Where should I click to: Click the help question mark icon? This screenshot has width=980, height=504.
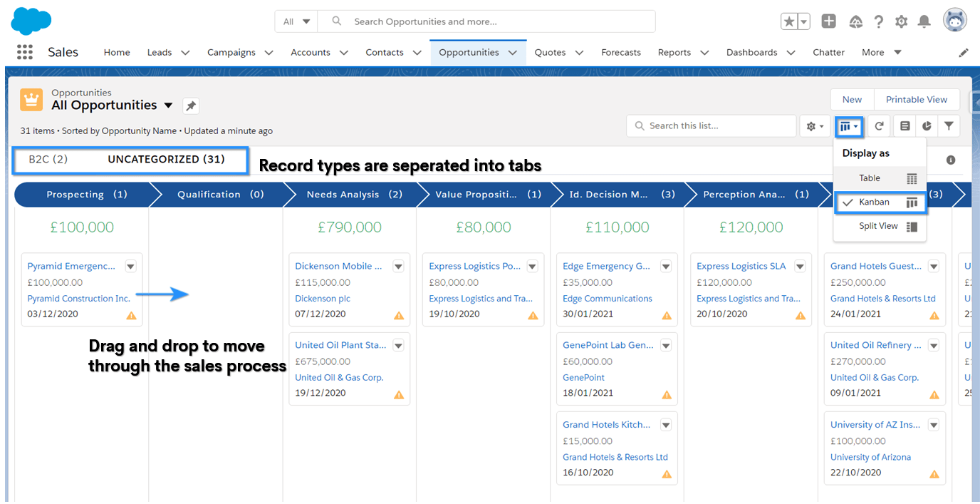[879, 21]
